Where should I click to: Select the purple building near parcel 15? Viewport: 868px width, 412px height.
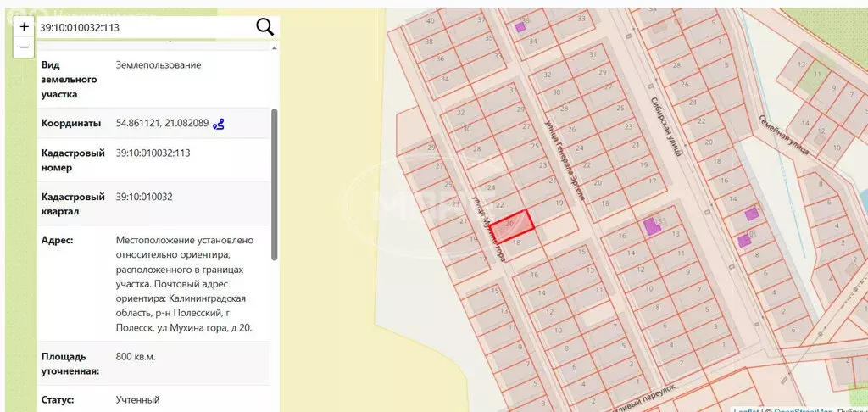[x=650, y=226]
